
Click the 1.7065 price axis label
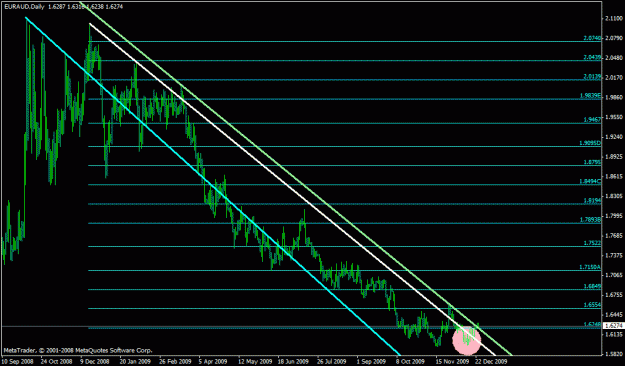[x=614, y=275]
